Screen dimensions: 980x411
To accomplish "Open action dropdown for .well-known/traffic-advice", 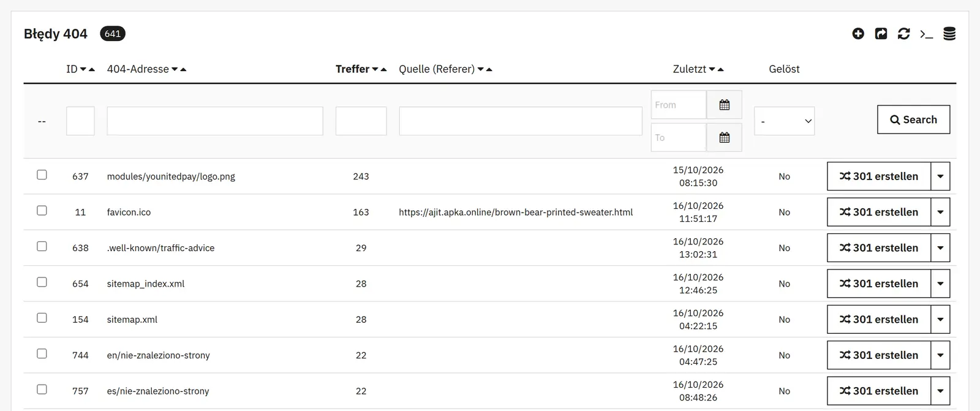I will [941, 248].
